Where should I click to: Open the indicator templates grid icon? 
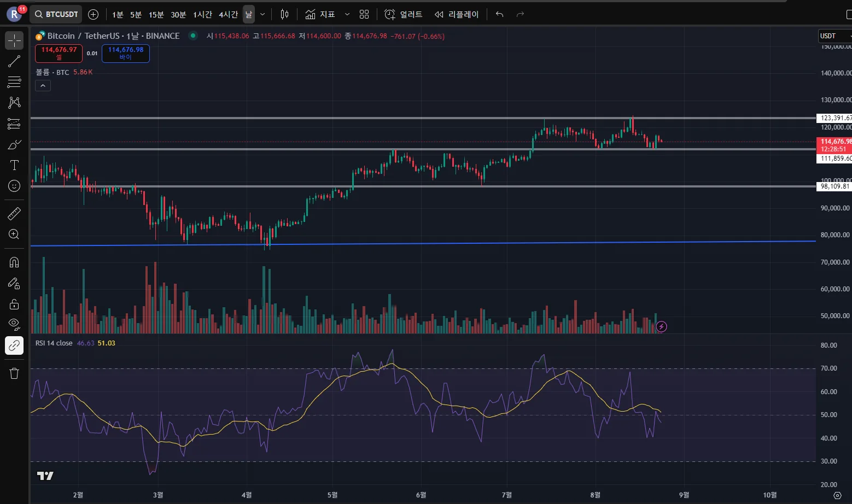tap(364, 14)
